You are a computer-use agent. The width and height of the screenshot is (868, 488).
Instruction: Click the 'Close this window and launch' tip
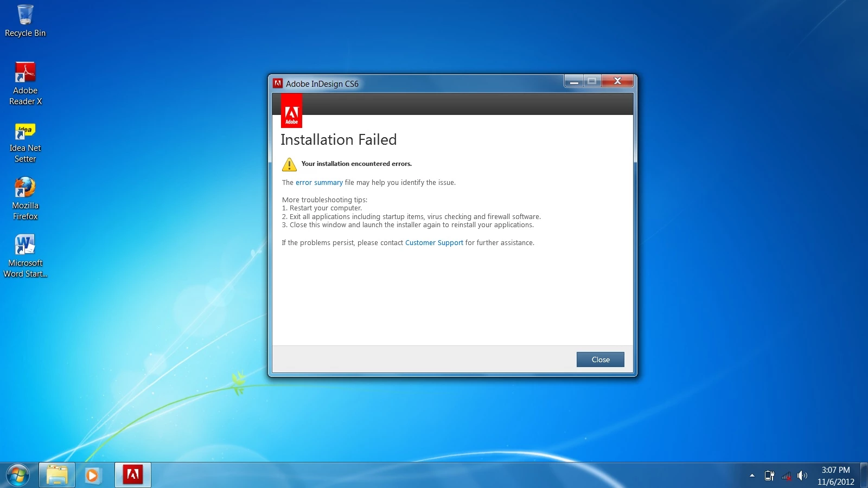point(408,225)
